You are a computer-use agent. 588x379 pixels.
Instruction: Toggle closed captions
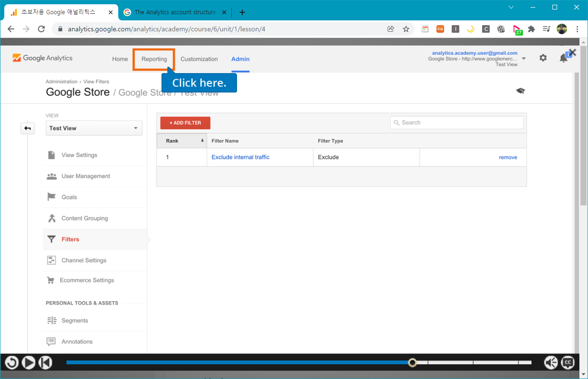point(568,363)
